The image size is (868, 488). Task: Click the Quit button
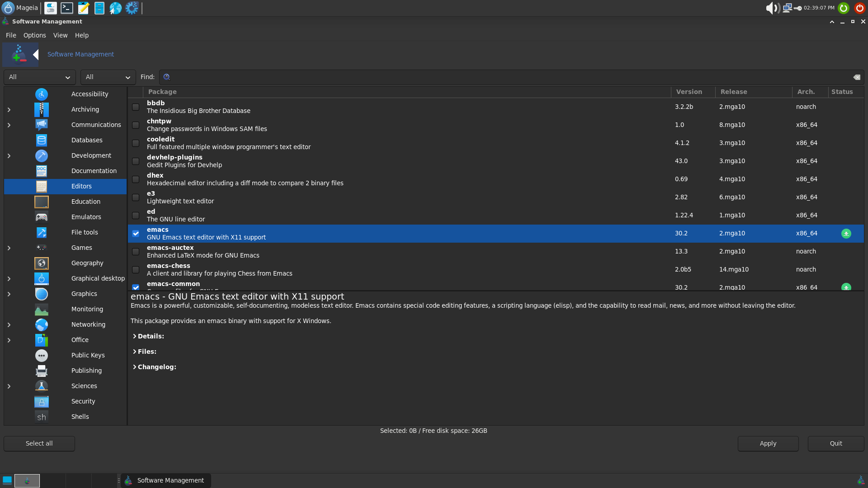coord(835,443)
